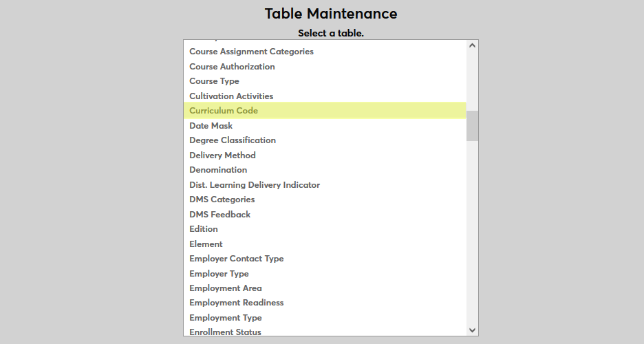Select Employer Contact Type table

[x=236, y=259]
